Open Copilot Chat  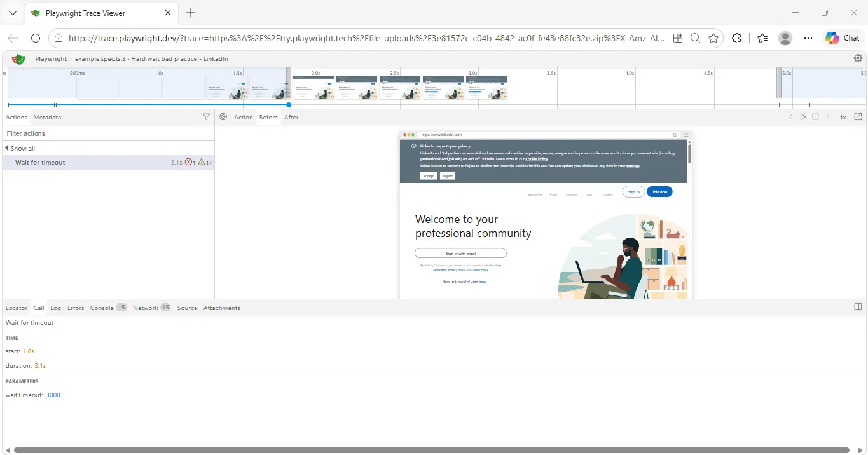coord(843,38)
